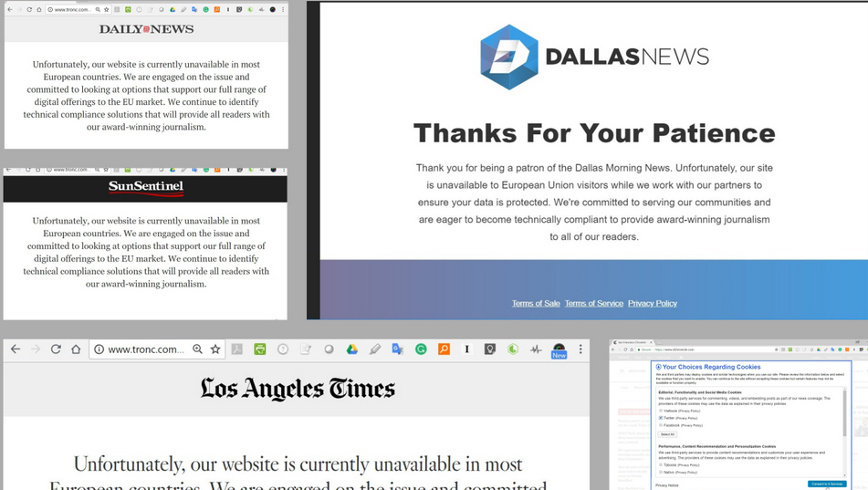Open the Google Drive extension in the Los Angeles Times browser
Image resolution: width=868 pixels, height=490 pixels.
tap(351, 349)
